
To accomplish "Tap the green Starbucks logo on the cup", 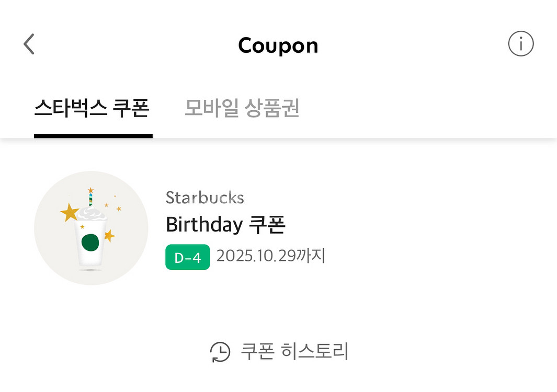I will pyautogui.click(x=90, y=242).
